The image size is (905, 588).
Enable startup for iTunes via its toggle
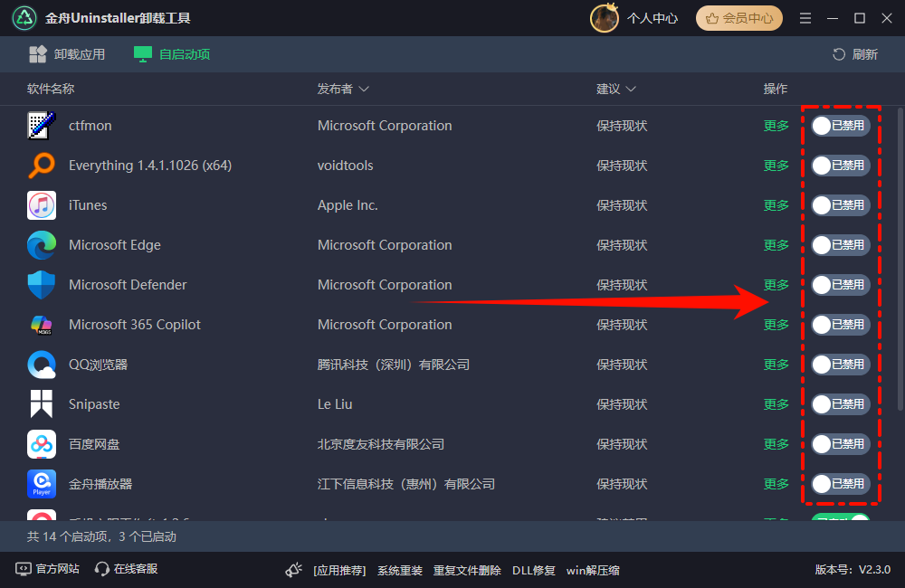(839, 205)
